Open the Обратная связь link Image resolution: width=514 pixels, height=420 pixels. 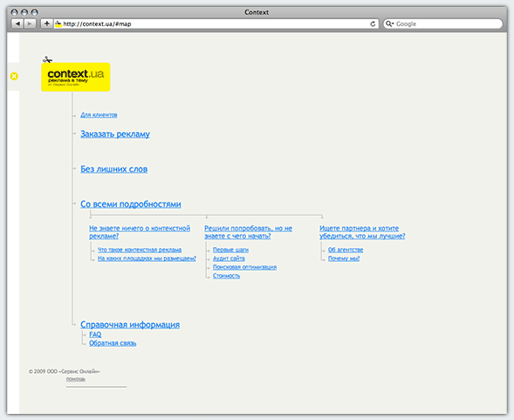pos(113,343)
